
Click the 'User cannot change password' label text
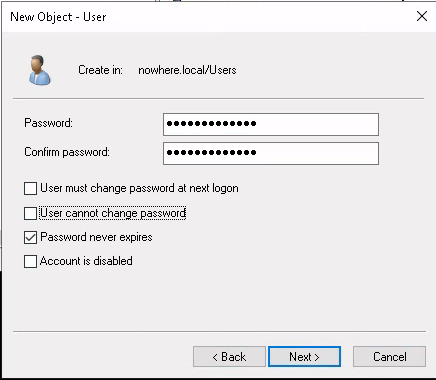pyautogui.click(x=113, y=213)
